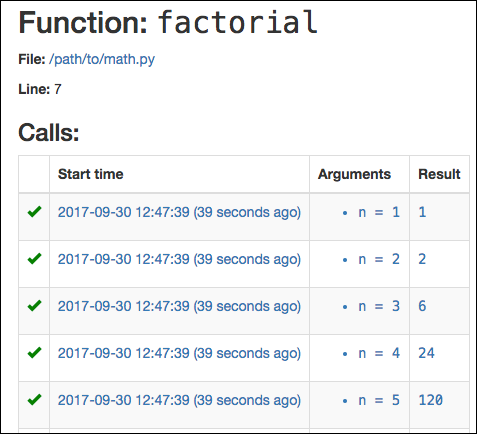Screen dimensions: 477x434
Task: Click the green checkmark for n = 3 call
Action: (34, 306)
